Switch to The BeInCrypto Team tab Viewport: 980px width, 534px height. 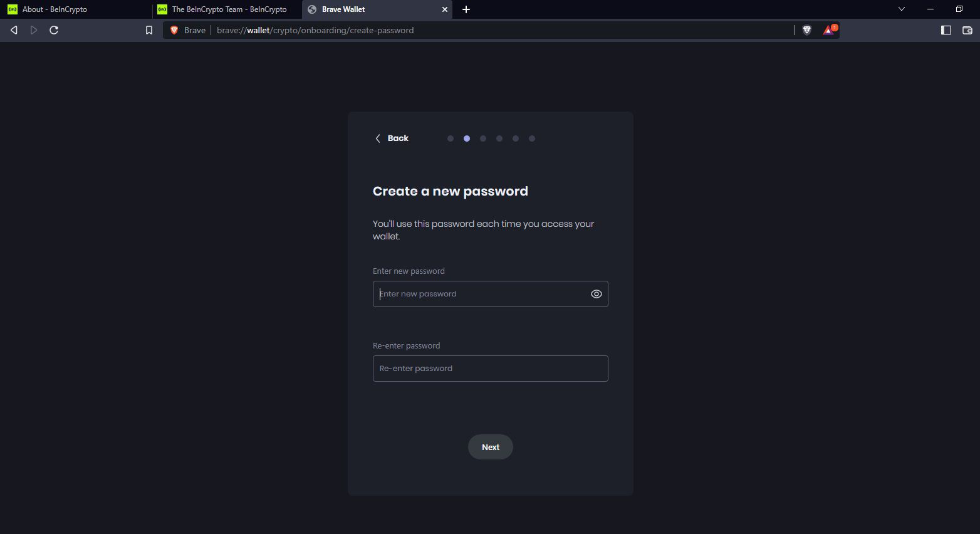coord(229,9)
